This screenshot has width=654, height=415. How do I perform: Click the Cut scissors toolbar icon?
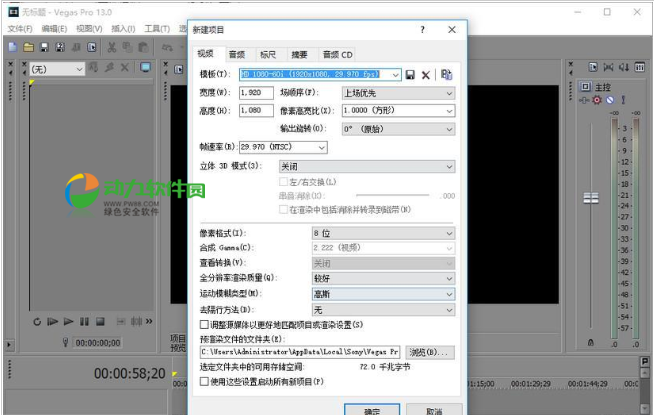[113, 47]
